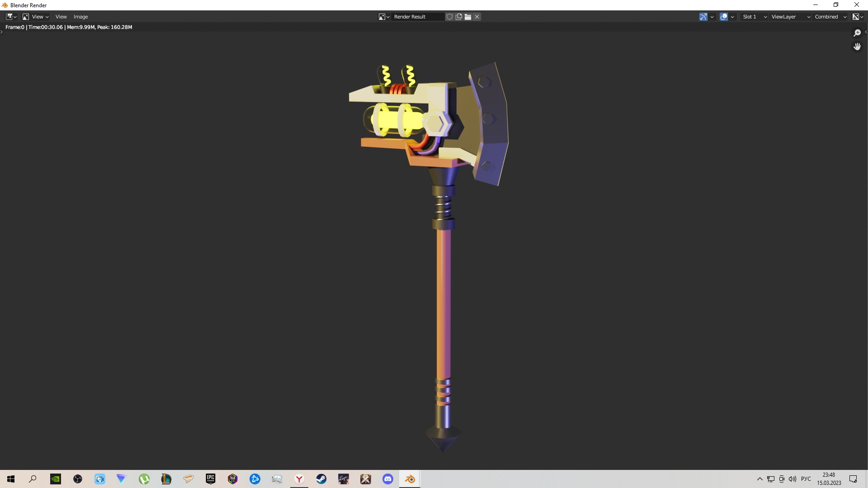868x488 pixels.
Task: Click the new image copy icon
Action: pyautogui.click(x=459, y=17)
